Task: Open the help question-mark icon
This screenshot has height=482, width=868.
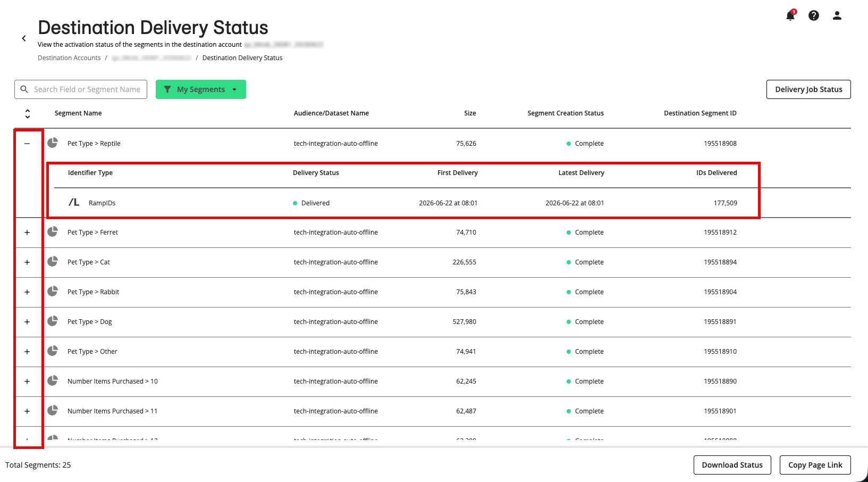Action: 814,15
